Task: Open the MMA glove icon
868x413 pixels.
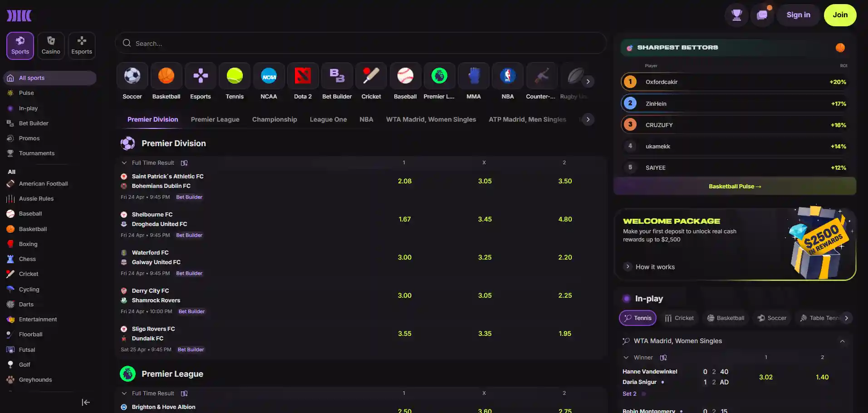Action: coord(474,76)
